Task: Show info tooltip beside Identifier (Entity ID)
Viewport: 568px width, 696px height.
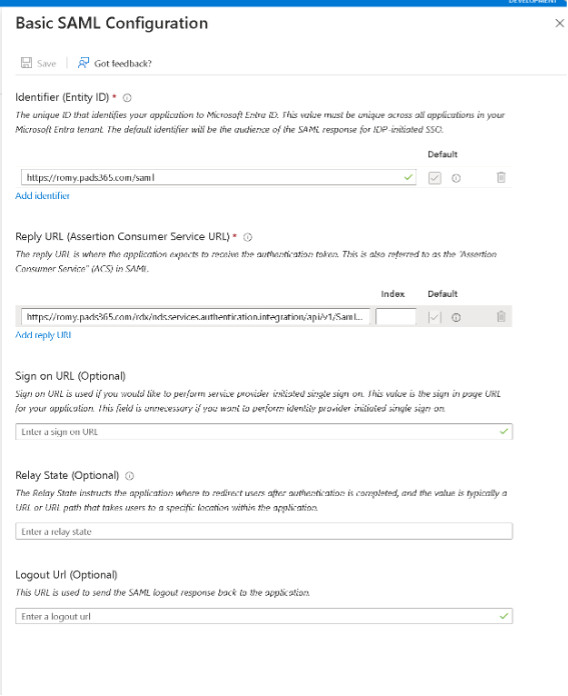Action: (127, 98)
